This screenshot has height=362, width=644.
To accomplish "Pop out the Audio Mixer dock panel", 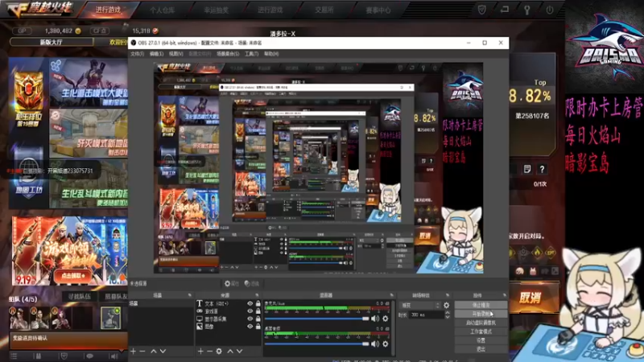I will pos(391,295).
